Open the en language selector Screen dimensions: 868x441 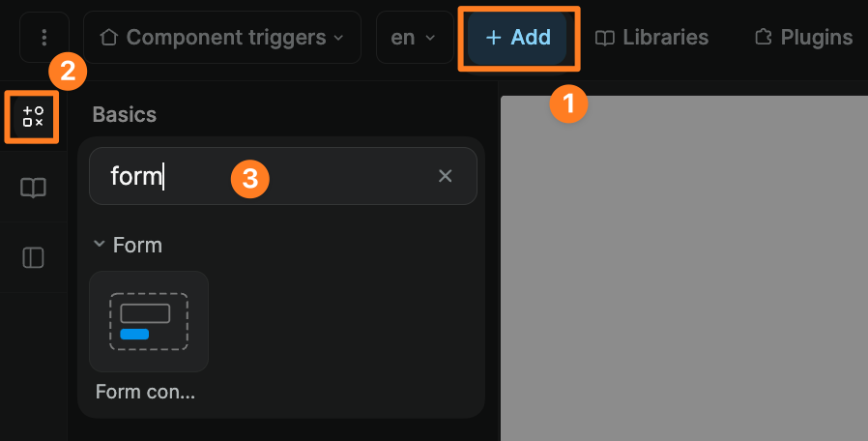(413, 38)
